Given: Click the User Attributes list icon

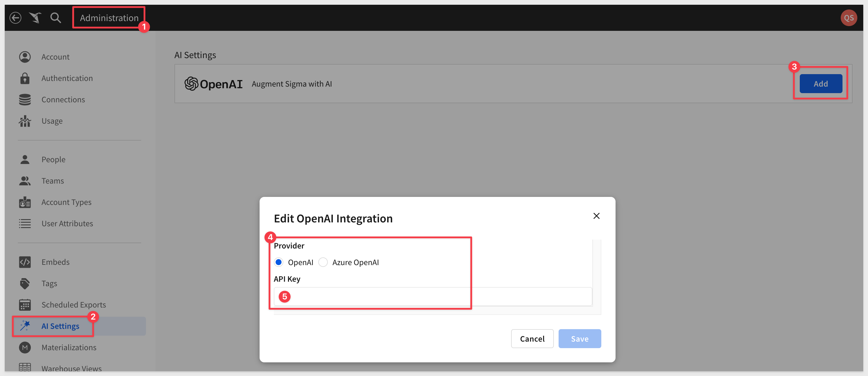Looking at the screenshot, I should 25,223.
